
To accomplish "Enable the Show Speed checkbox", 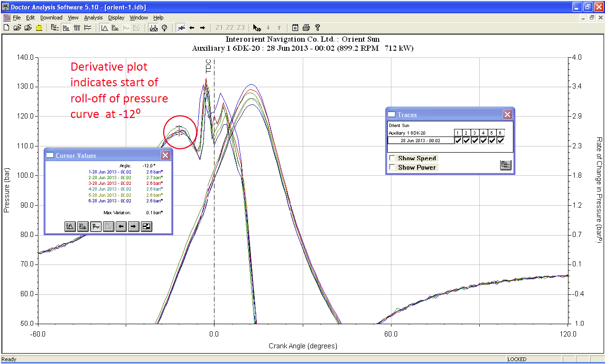I will tap(392, 158).
